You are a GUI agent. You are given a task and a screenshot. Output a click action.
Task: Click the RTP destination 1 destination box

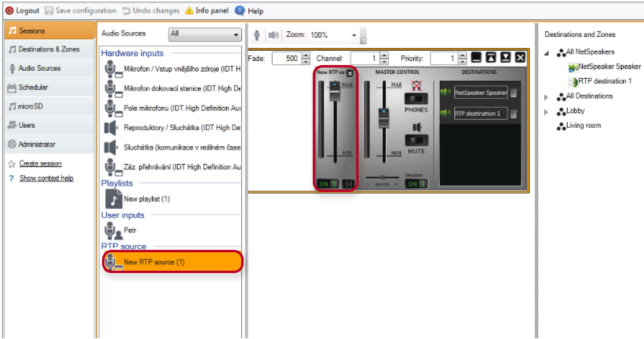481,113
